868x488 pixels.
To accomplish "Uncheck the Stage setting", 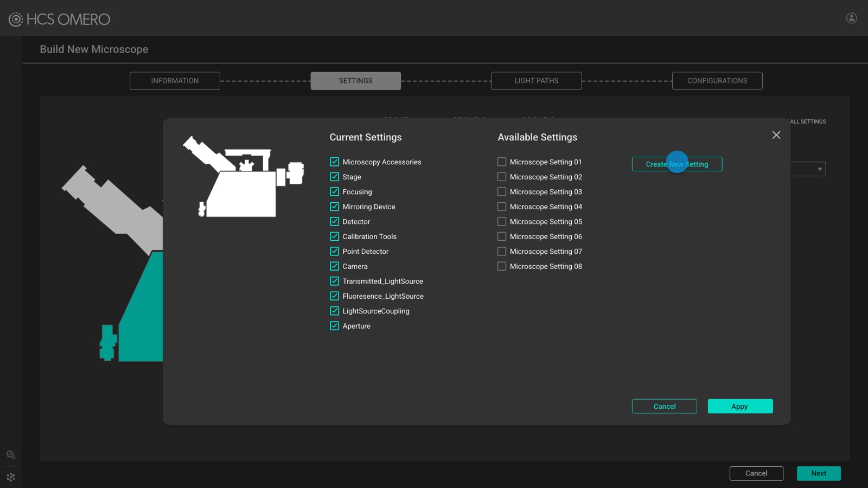I will [x=334, y=177].
